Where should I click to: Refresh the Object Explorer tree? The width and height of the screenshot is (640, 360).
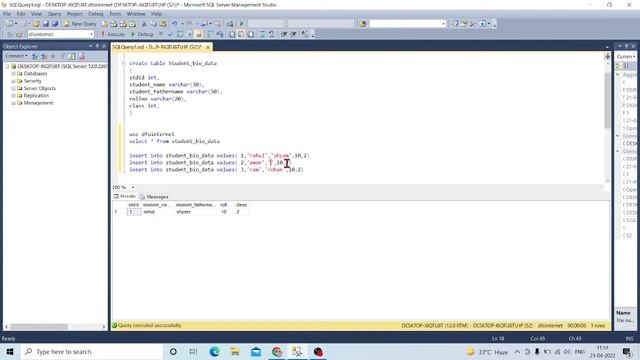(72, 56)
